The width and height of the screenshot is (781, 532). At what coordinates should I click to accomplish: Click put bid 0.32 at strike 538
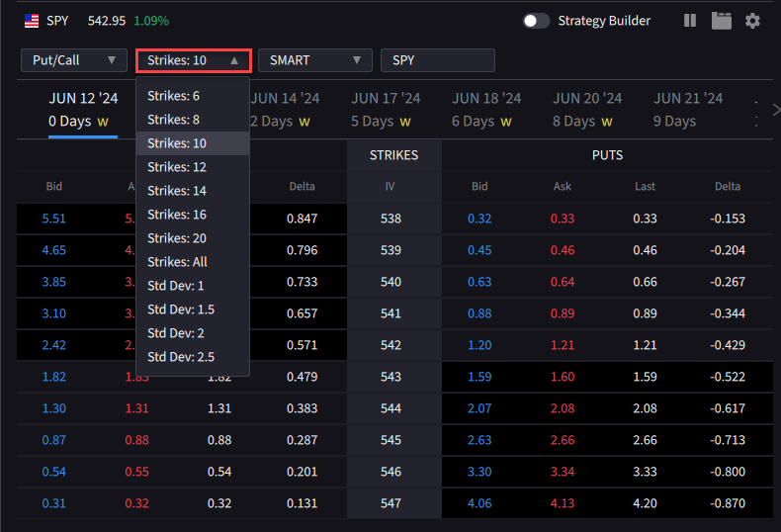[x=479, y=219]
